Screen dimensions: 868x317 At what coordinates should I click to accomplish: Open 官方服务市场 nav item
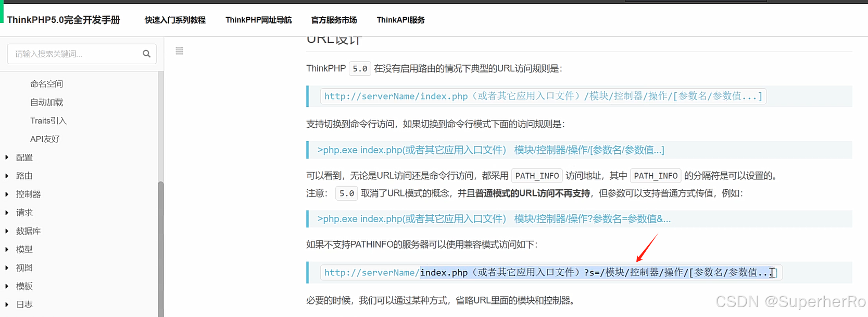tap(334, 20)
